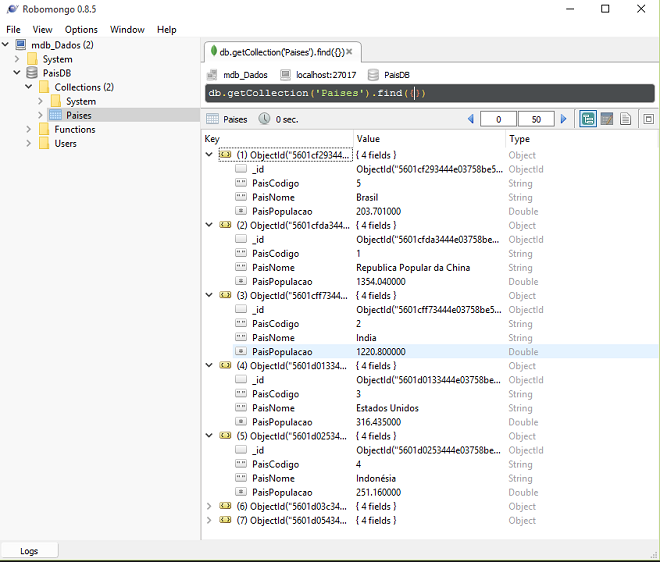Expand record (7) ObjectId row
660x562 pixels.
coord(209,520)
